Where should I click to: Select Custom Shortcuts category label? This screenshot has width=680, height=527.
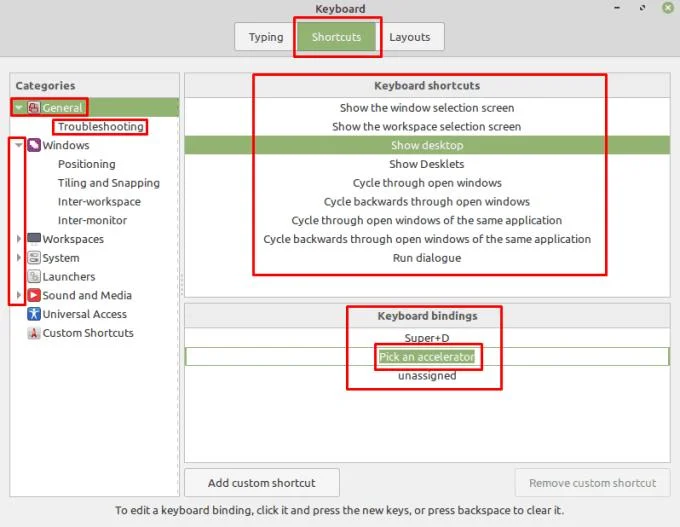pyautogui.click(x=88, y=333)
